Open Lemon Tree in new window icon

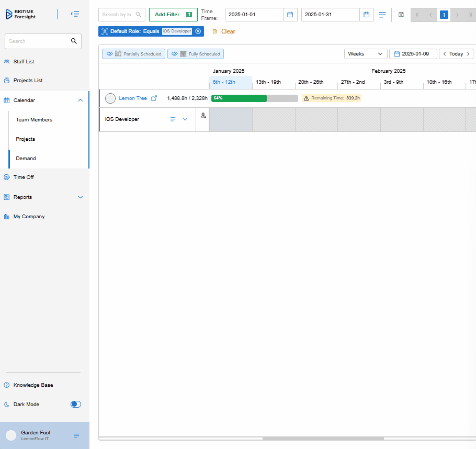[x=154, y=98]
